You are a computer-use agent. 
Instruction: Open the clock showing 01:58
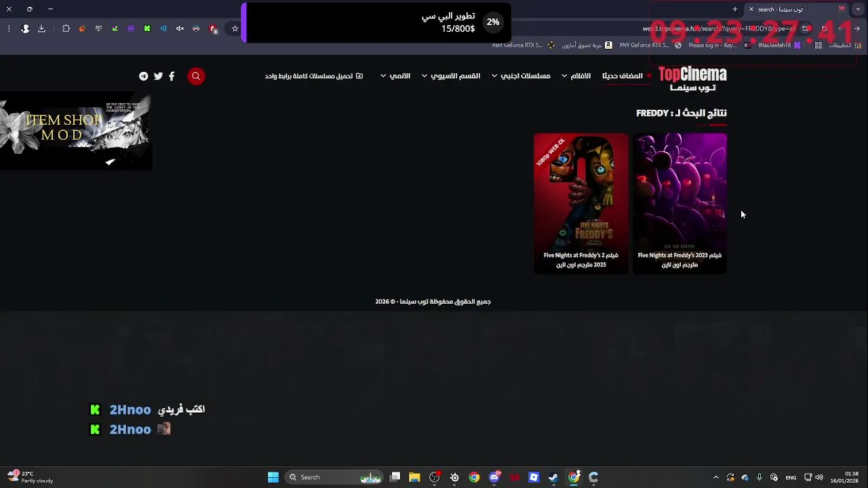846,477
